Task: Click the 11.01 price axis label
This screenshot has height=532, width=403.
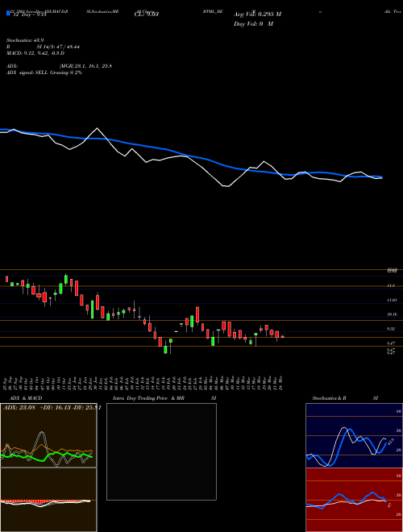Action: coord(392,301)
